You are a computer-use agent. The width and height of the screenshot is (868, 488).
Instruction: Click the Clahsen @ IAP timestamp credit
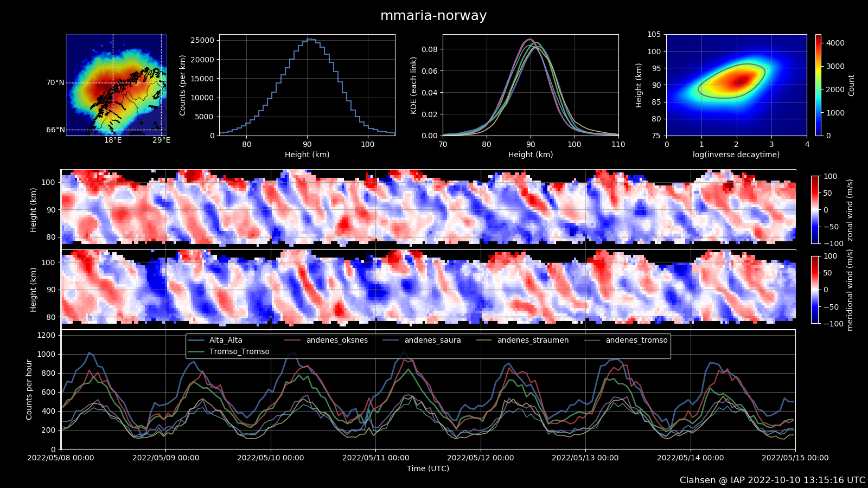(773, 480)
